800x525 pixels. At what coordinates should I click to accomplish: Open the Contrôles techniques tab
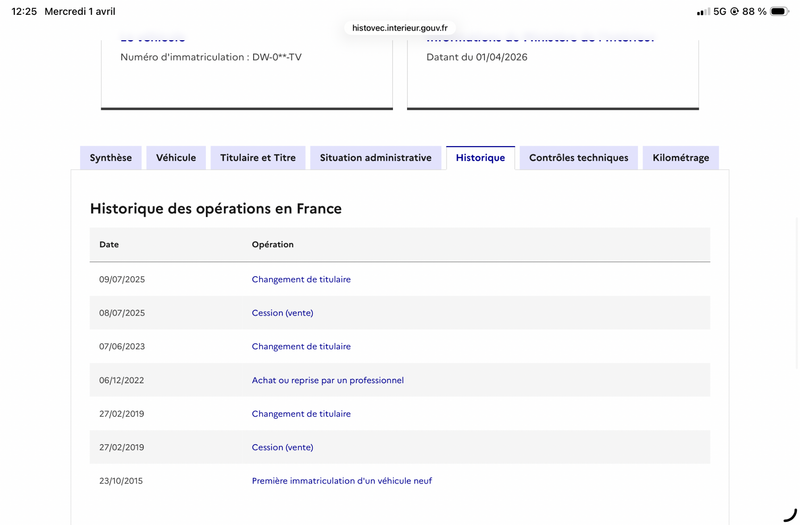coord(579,158)
